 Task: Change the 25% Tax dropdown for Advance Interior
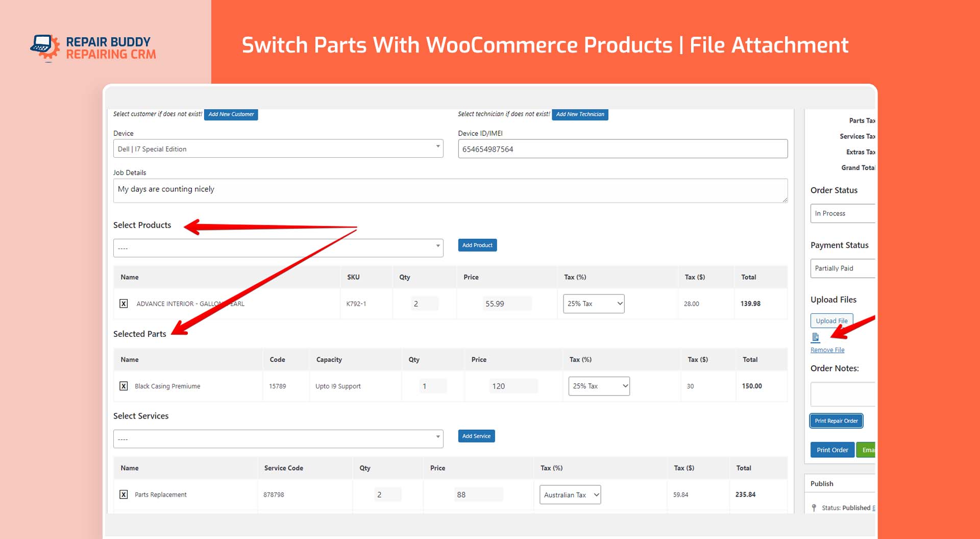click(x=594, y=304)
